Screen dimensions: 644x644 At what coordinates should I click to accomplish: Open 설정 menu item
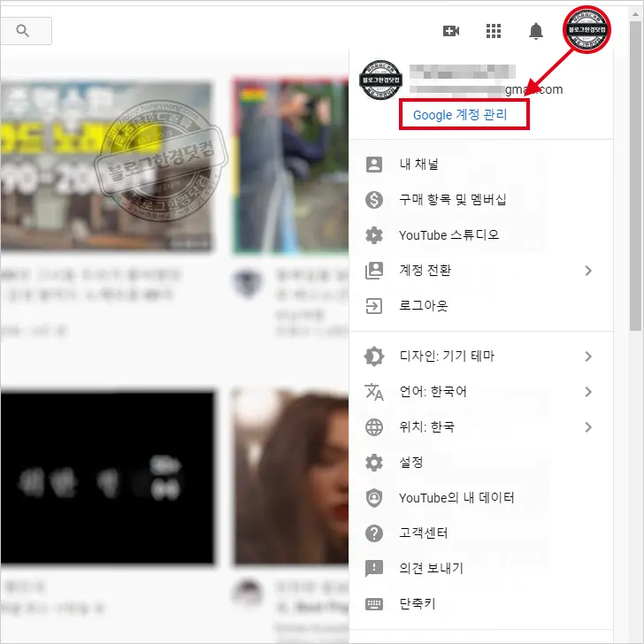(x=480, y=463)
